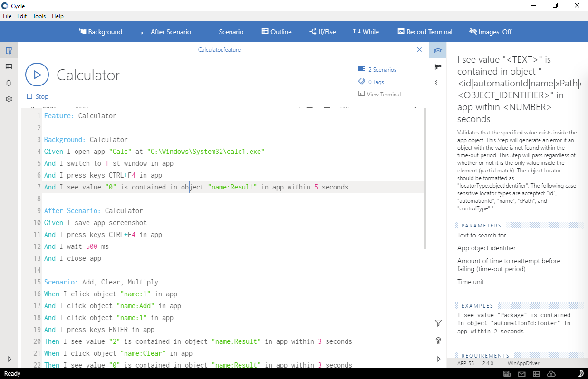Click PARAMETERS section header
This screenshot has height=379, width=588.
[x=481, y=226]
